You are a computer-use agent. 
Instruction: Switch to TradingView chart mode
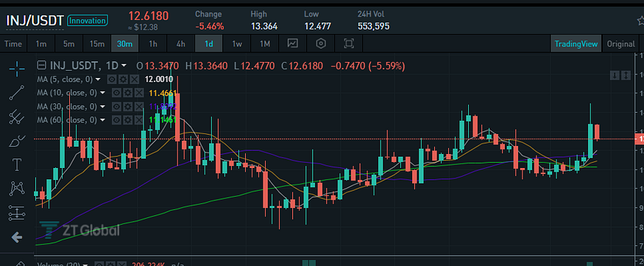576,43
